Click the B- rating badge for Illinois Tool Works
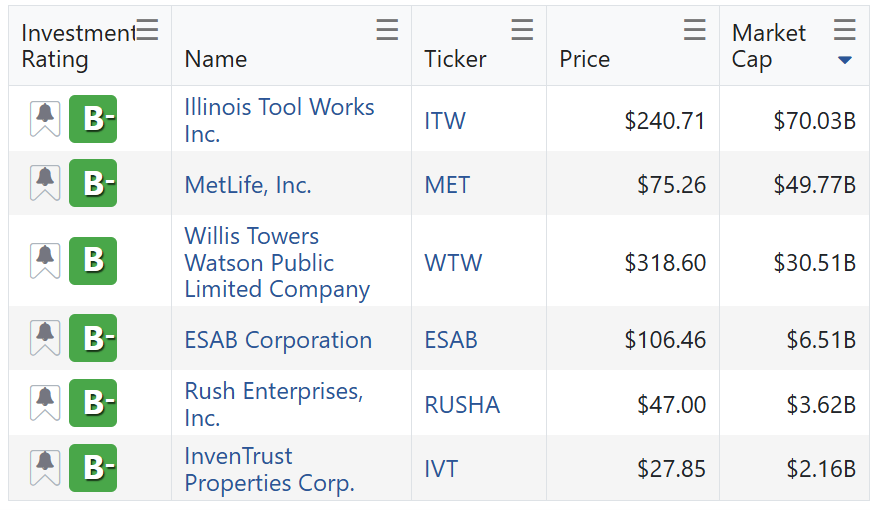Viewport: 870px width, 510px height. [93, 119]
